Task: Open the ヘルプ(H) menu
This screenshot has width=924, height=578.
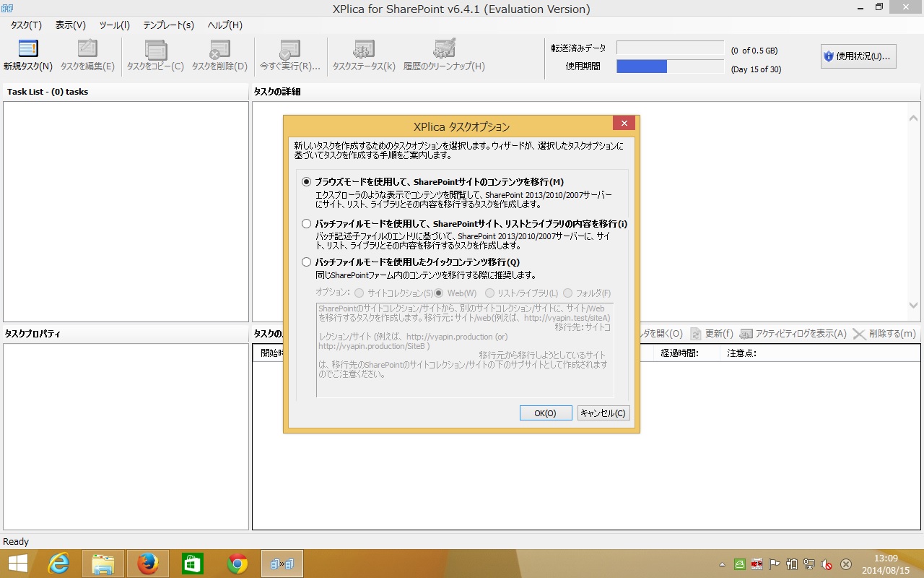Action: [225, 25]
